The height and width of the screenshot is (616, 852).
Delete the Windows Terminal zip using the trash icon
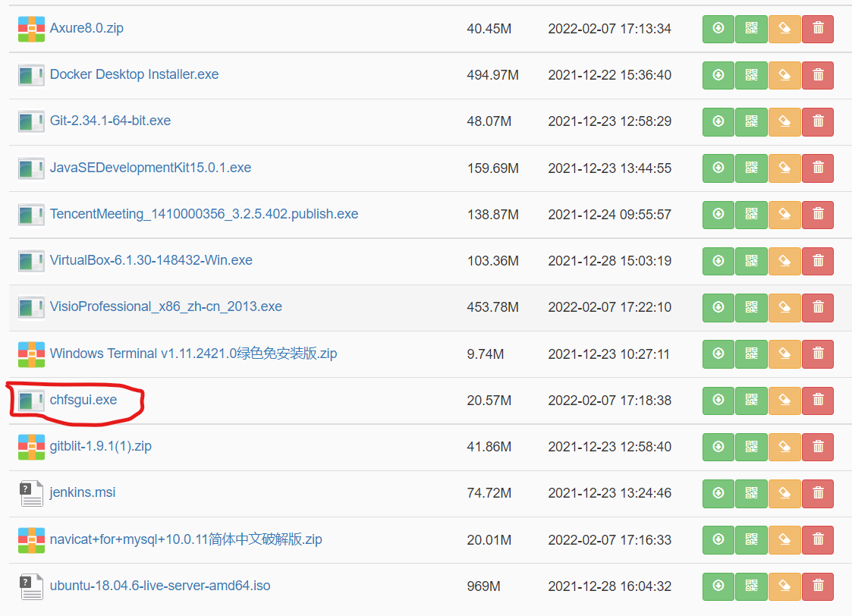tap(818, 354)
